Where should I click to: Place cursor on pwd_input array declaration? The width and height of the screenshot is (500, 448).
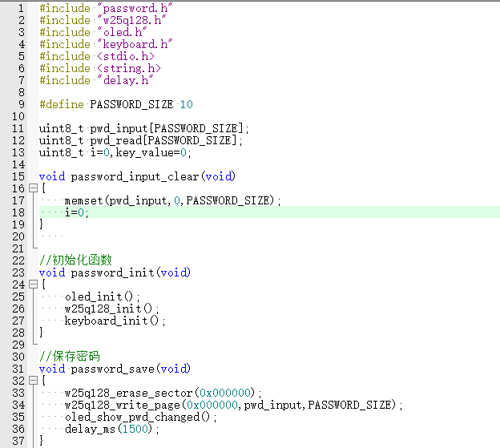tap(143, 128)
